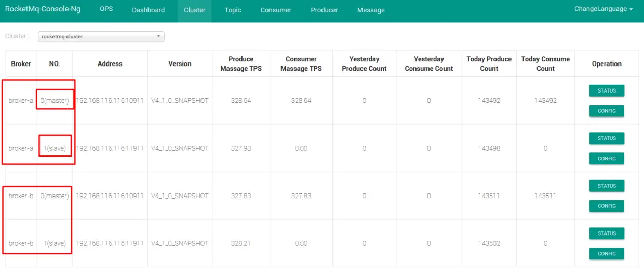Viewport: 644px width, 273px height.
Task: Click the RocketMq-Console-Ng brand link
Action: (43, 9)
